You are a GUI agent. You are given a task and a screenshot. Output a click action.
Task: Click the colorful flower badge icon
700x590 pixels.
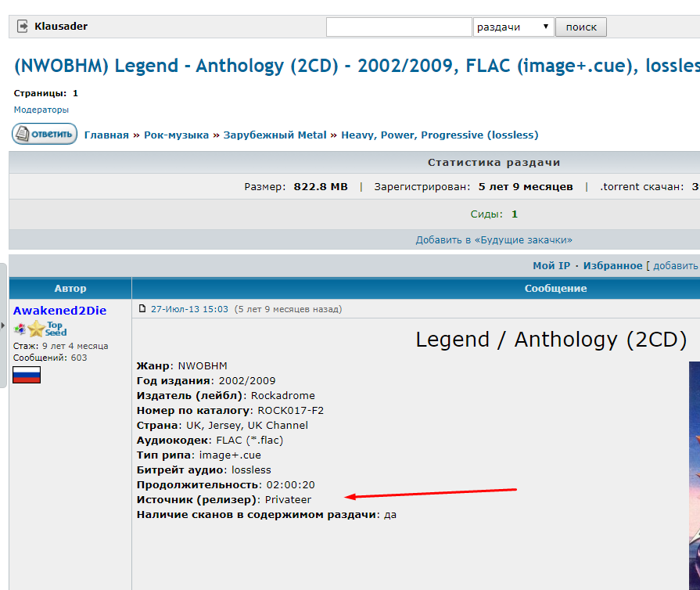20,329
